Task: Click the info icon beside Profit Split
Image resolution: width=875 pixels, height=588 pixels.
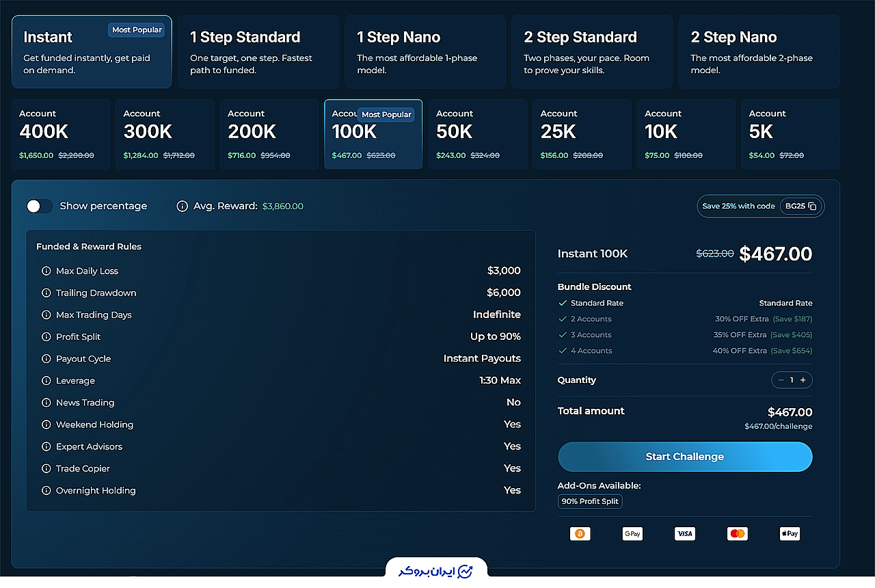Action: coord(46,336)
